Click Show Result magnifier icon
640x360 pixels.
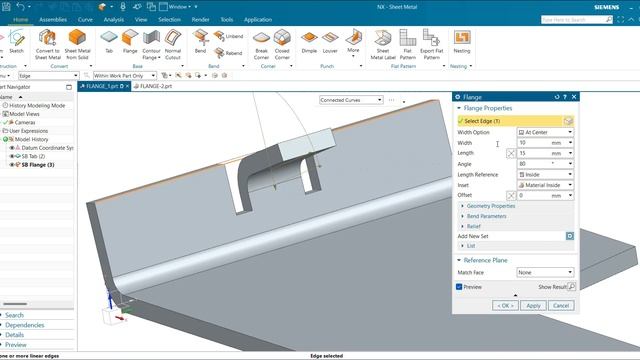(571, 287)
